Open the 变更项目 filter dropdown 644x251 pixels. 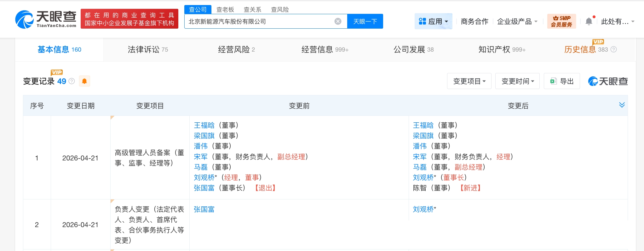click(x=469, y=81)
